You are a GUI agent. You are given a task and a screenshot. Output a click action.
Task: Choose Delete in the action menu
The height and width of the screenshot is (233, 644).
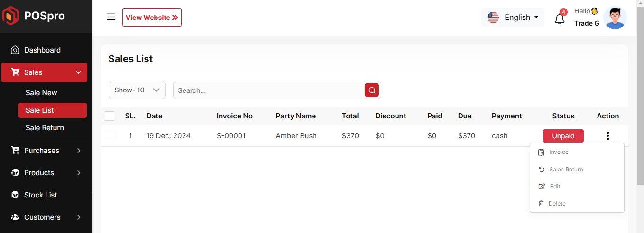[x=557, y=204]
